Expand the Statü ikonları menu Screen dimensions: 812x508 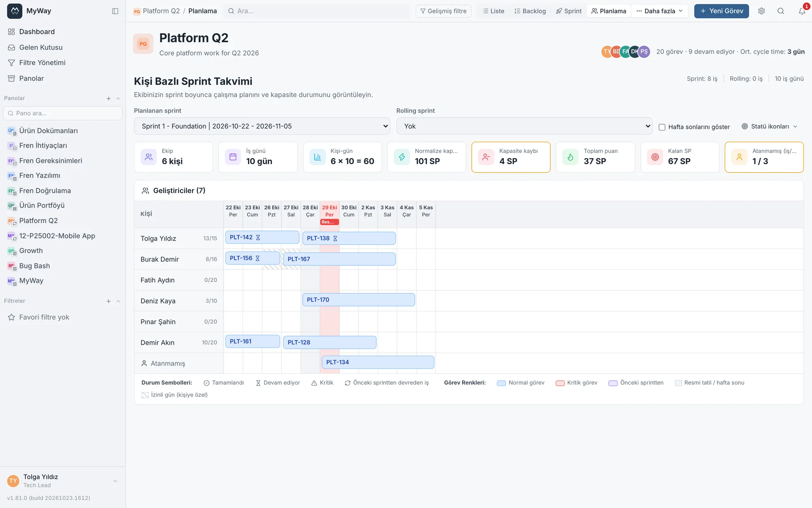click(769, 126)
